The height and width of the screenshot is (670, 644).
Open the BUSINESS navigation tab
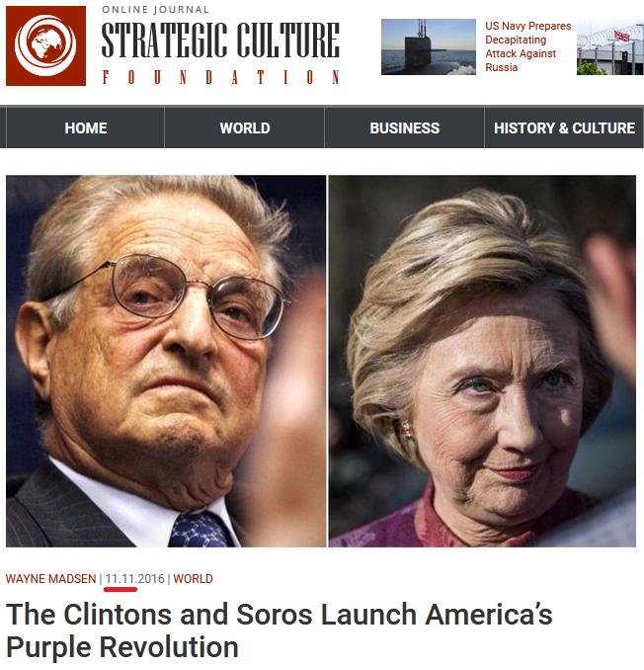tap(404, 128)
